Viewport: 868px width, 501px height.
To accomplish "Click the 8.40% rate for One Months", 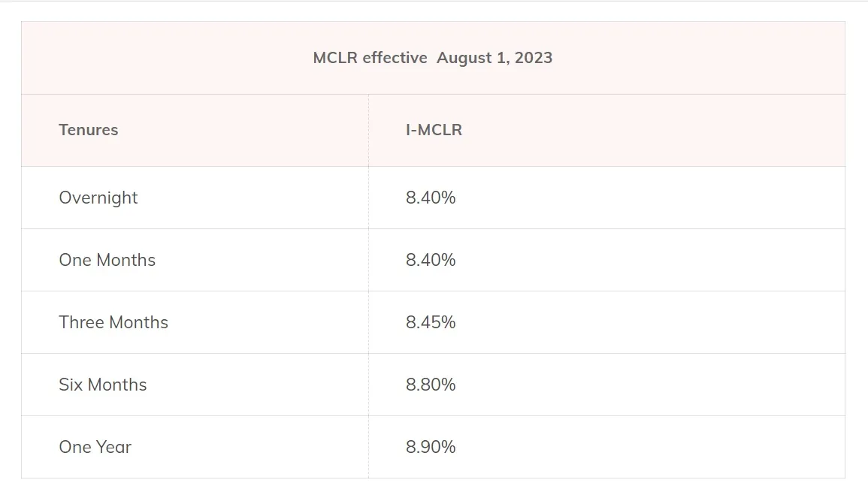I will 431,260.
